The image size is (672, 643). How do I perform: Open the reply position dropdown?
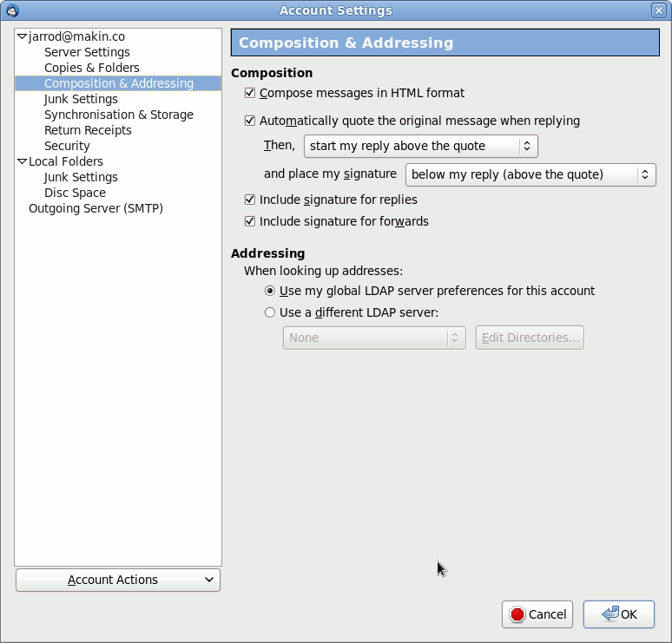[x=421, y=146]
